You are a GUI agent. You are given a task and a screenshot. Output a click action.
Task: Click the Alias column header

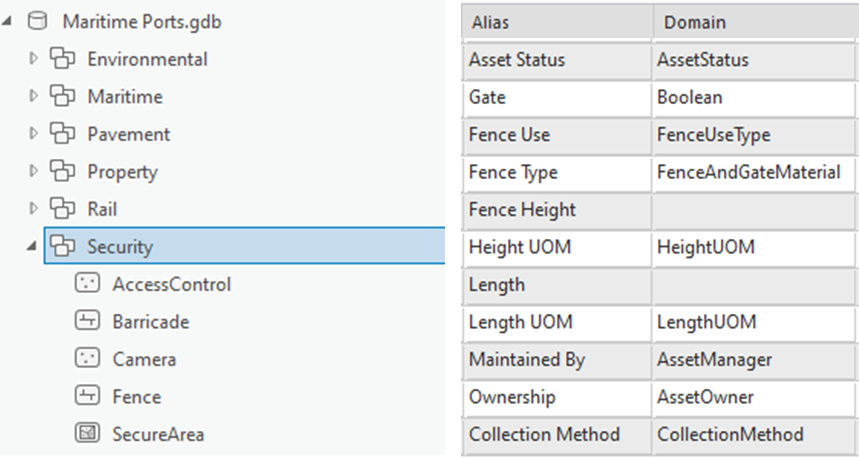(556, 22)
